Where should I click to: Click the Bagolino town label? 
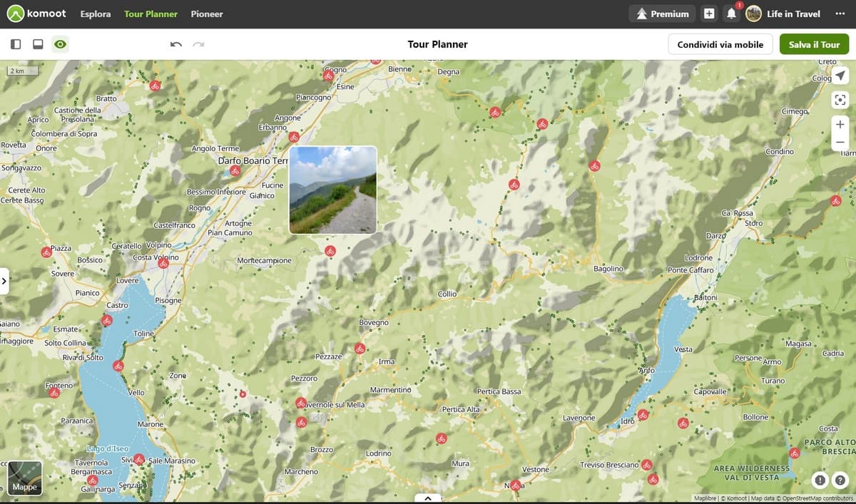coord(608,269)
